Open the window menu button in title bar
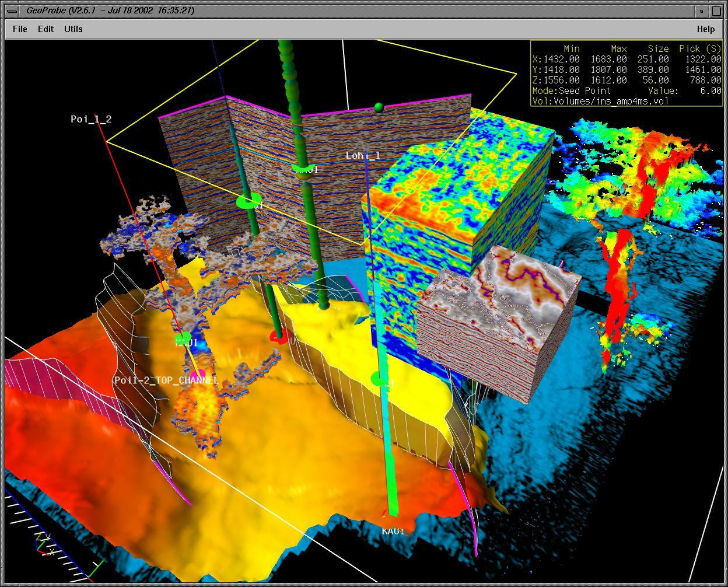The height and width of the screenshot is (587, 728). [x=10, y=11]
